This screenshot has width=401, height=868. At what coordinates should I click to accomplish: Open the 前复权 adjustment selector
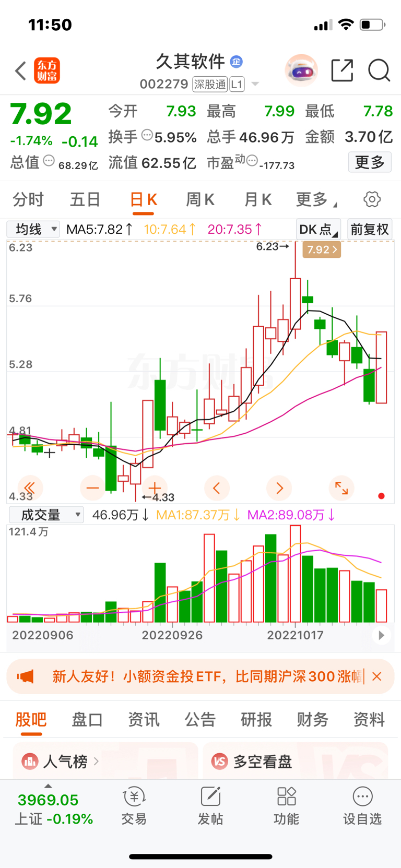click(370, 229)
